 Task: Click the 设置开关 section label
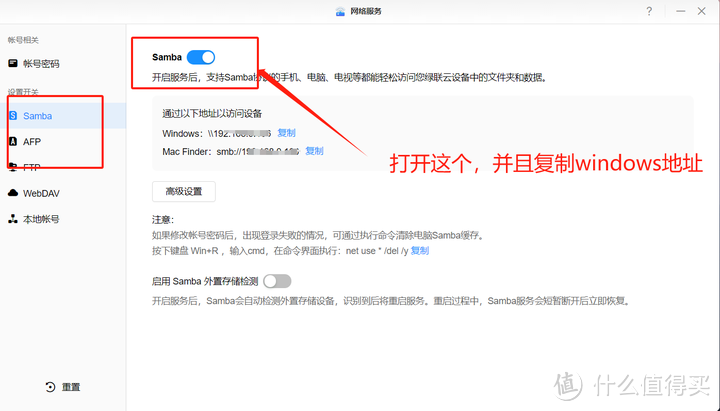coord(23,92)
